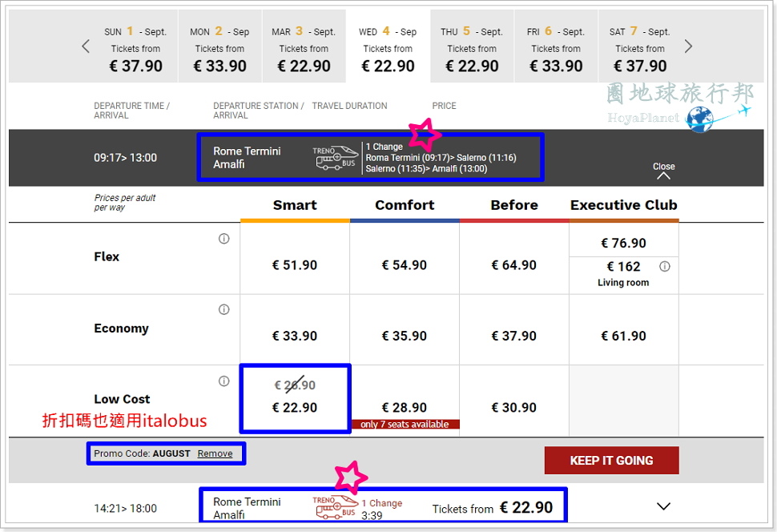Screen dimensions: 777x532
Task: Open info icon beside Living room price
Action: [x=665, y=267]
